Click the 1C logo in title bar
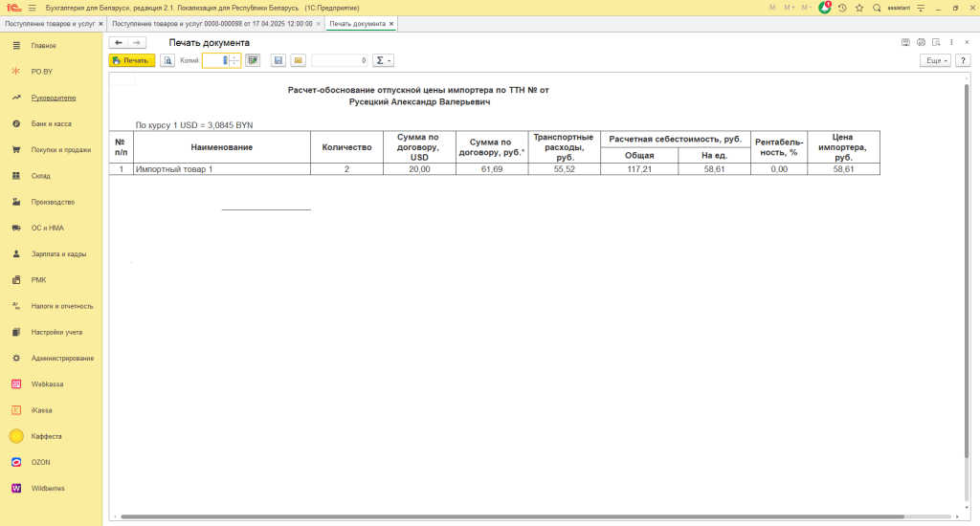The image size is (980, 526). point(13,8)
